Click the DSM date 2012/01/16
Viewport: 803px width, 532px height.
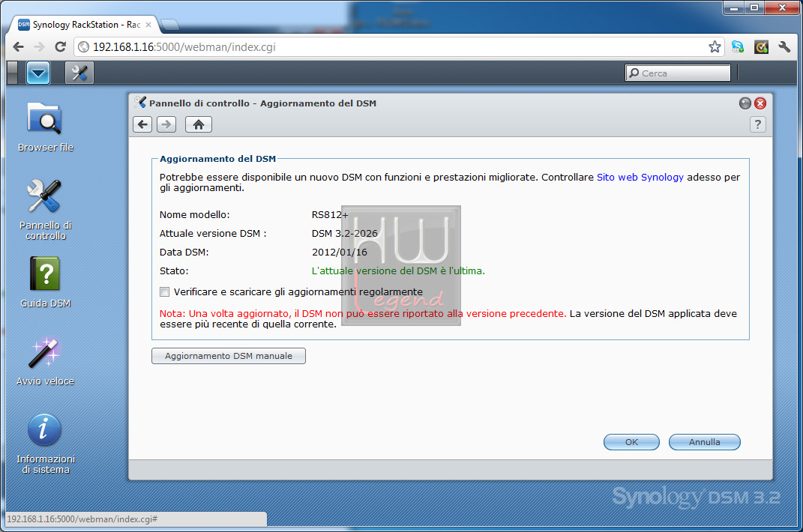coord(340,252)
